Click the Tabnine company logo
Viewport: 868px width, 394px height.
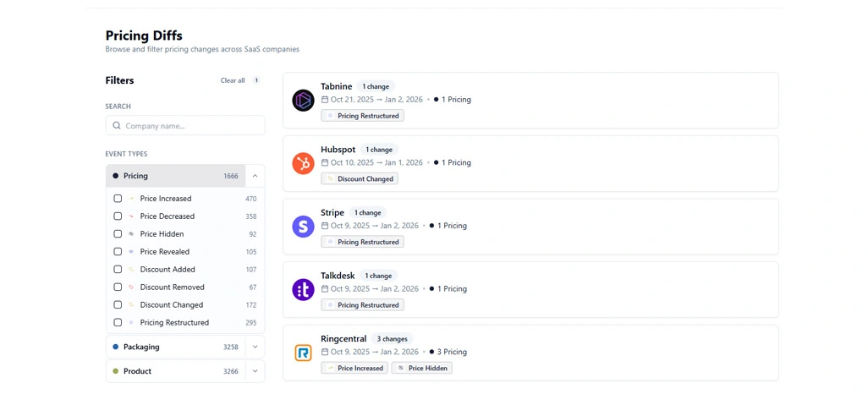point(303,101)
